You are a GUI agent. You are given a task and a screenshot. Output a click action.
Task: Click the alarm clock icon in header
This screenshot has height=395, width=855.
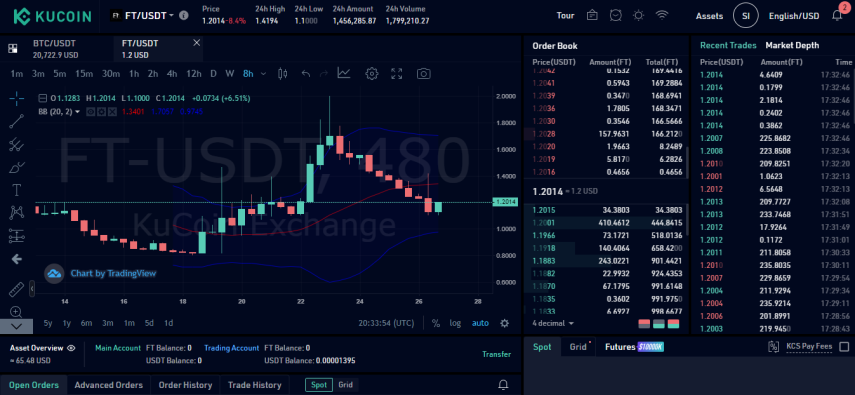616,15
